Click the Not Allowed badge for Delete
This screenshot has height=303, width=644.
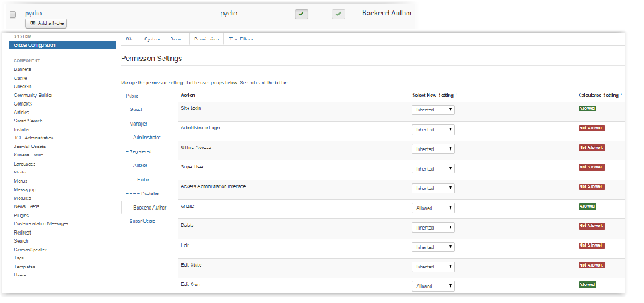(592, 226)
